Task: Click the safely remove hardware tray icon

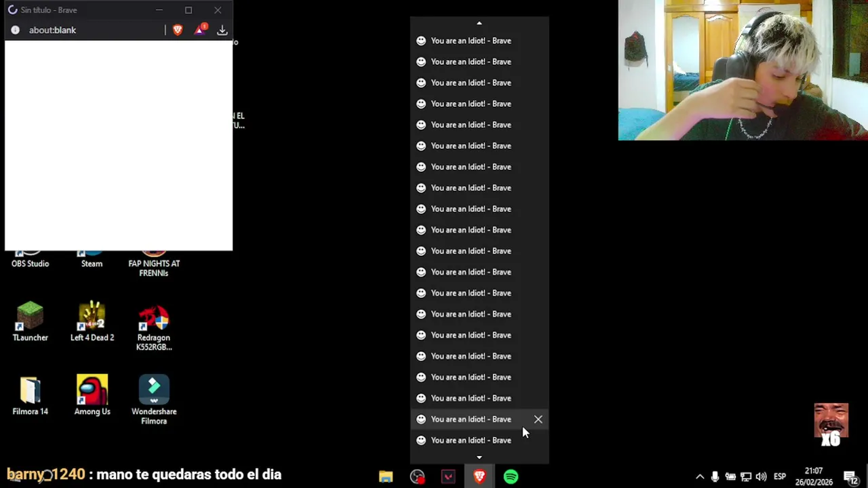Action: [730, 477]
